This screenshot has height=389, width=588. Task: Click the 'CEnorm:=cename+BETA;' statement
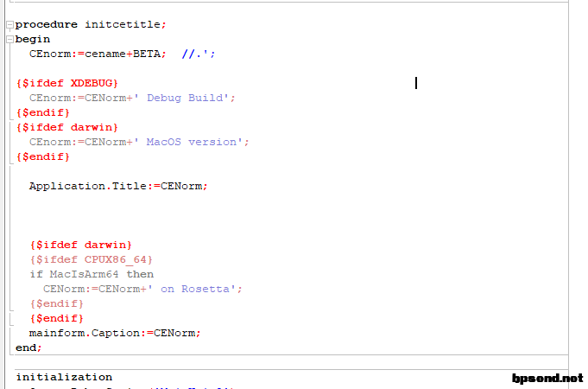[x=98, y=54]
